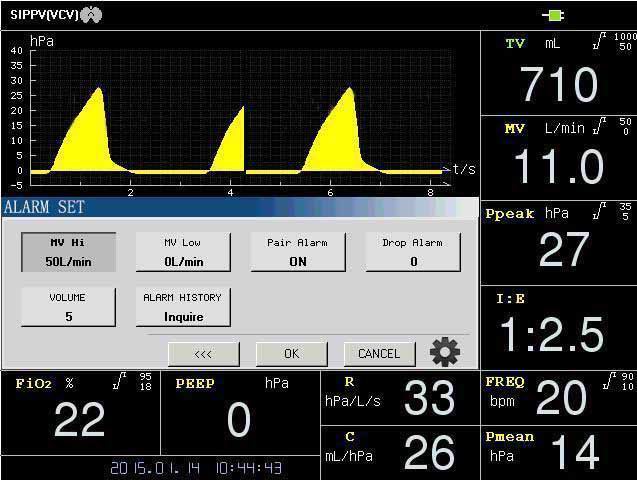Select the MV Hi 50L/min setting

pyautogui.click(x=68, y=252)
